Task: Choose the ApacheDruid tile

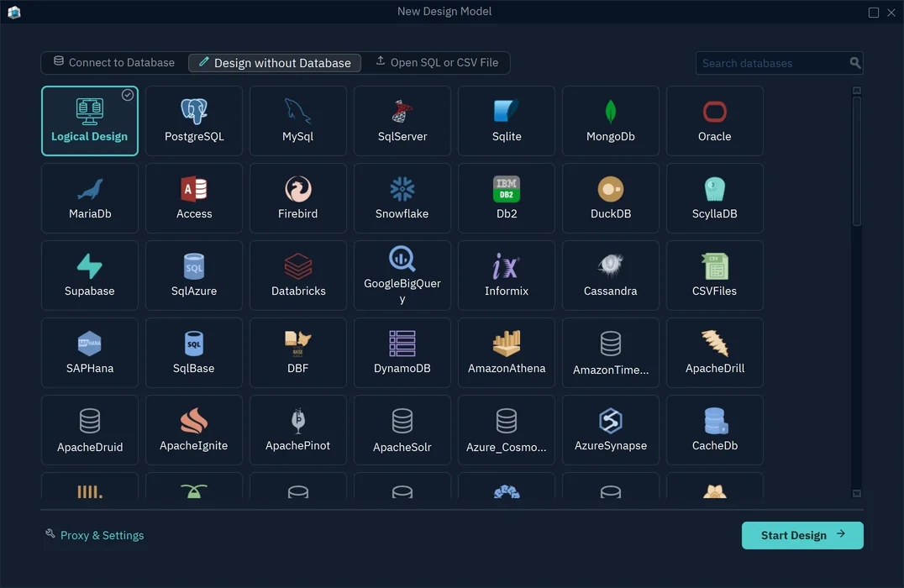Action: click(89, 430)
